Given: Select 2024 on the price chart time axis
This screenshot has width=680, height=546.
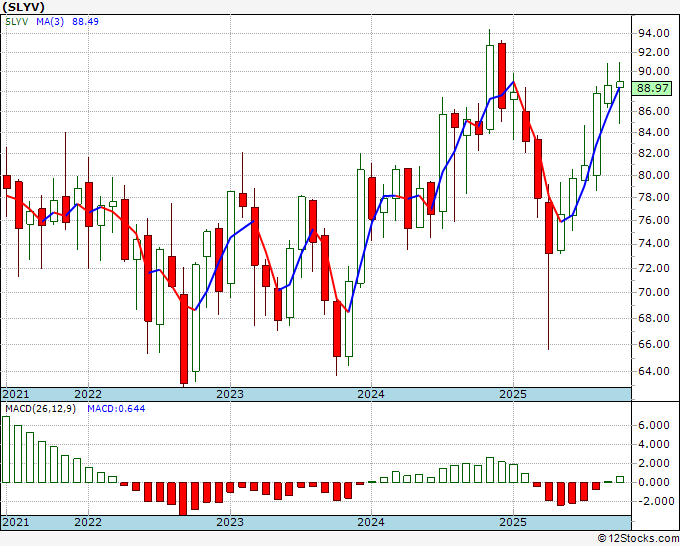Looking at the screenshot, I should coord(371,394).
